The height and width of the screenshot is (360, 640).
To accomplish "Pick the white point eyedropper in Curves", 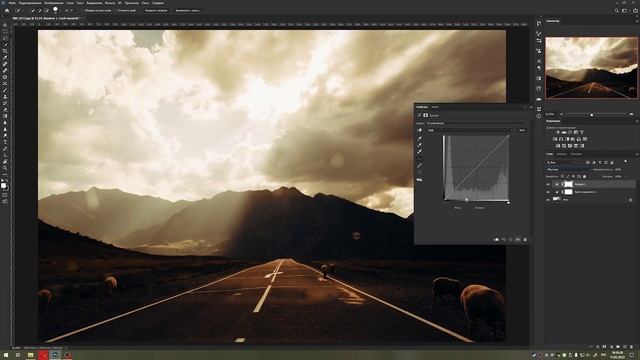I will coord(420,152).
